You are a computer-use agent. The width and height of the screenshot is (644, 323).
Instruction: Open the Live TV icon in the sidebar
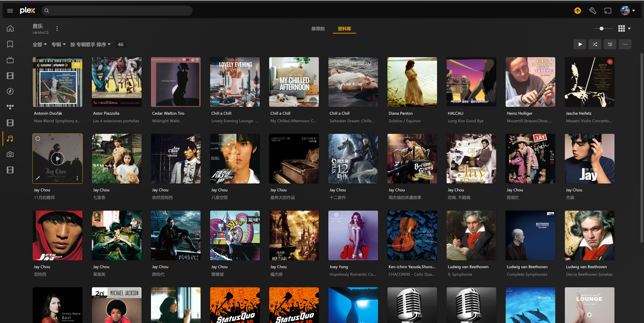[x=10, y=60]
